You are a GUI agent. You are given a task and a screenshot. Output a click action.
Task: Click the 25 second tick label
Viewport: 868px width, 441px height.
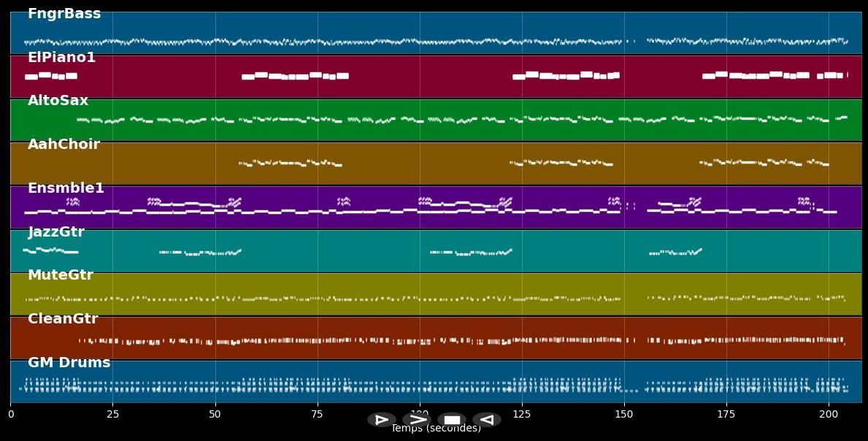point(112,415)
